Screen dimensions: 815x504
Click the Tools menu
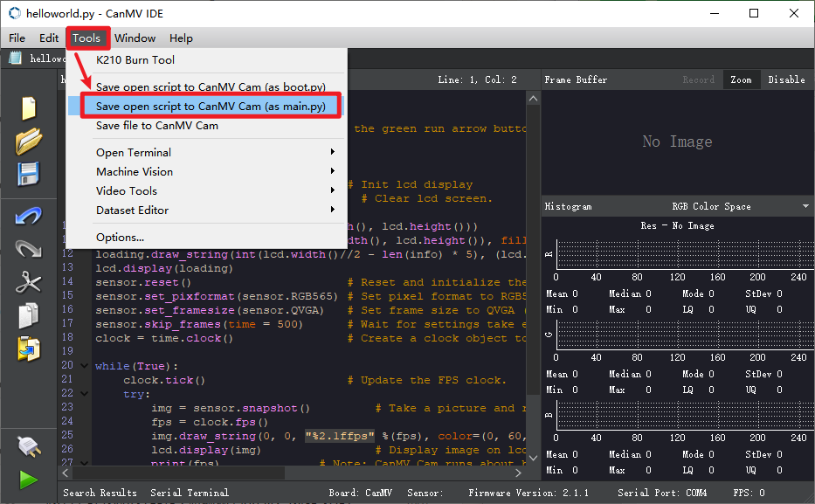[x=86, y=38]
